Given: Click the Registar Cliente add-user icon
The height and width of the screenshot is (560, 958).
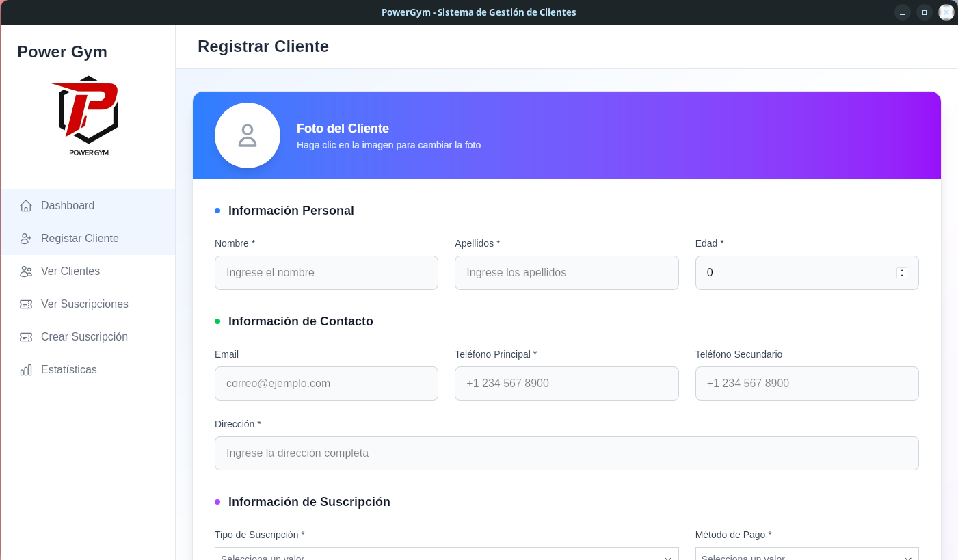Looking at the screenshot, I should 26,239.
